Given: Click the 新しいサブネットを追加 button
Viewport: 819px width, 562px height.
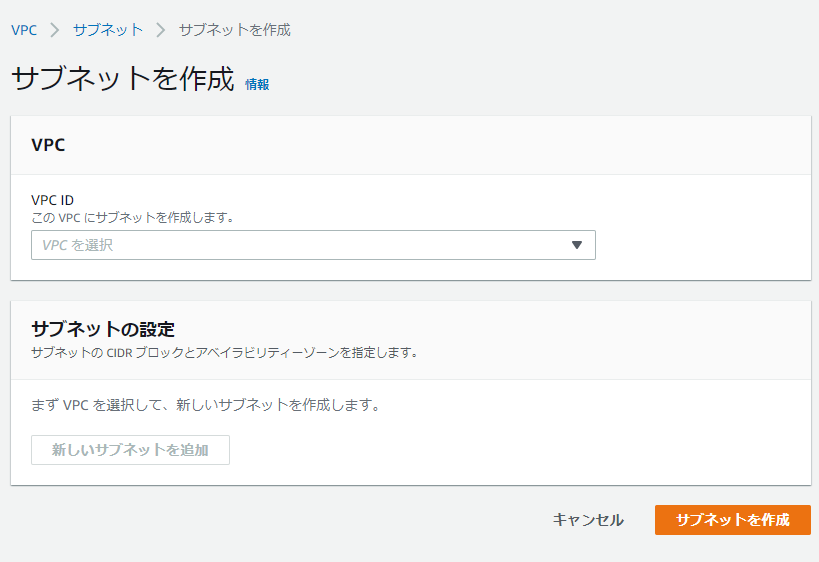Looking at the screenshot, I should pyautogui.click(x=131, y=450).
